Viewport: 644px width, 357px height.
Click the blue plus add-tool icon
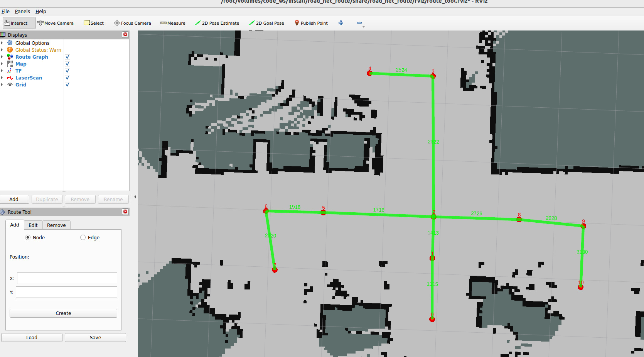pyautogui.click(x=341, y=23)
